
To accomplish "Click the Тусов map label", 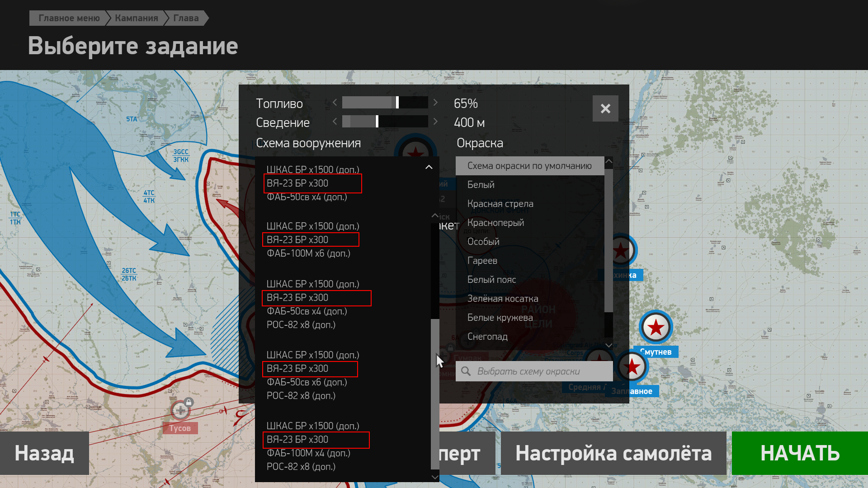I will [180, 428].
